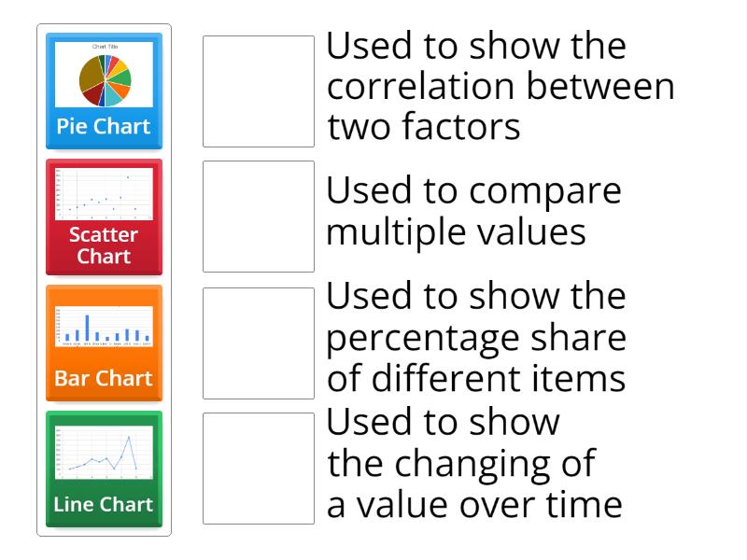Click the empty box beside the correlation definition
This screenshot has width=747, height=560.
pyautogui.click(x=259, y=91)
